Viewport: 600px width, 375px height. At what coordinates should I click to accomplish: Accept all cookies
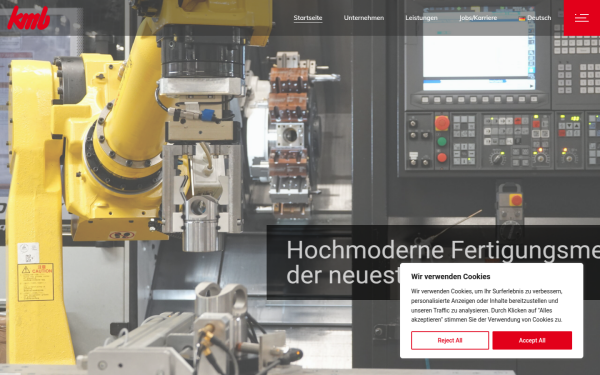pyautogui.click(x=532, y=340)
